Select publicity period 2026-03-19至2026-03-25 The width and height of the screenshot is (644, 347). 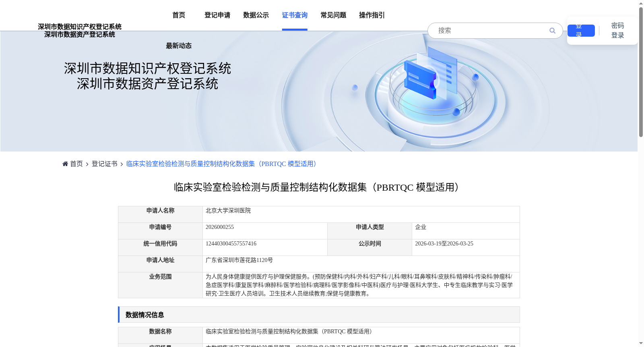[x=444, y=244]
